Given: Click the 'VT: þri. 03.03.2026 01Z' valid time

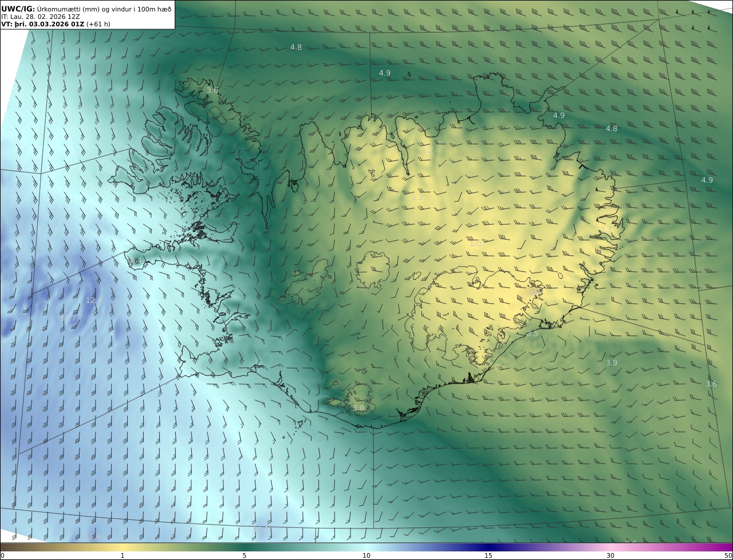Looking at the screenshot, I should pos(43,24).
